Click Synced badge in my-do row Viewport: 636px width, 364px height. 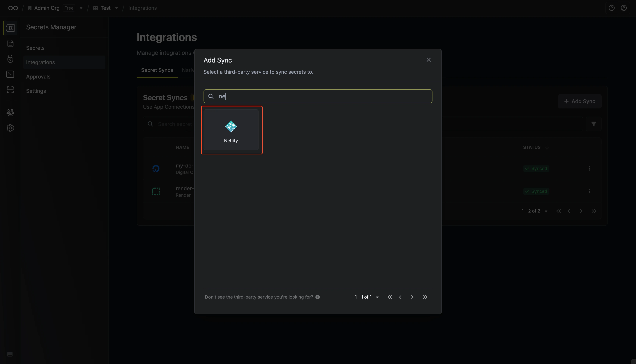click(x=536, y=169)
